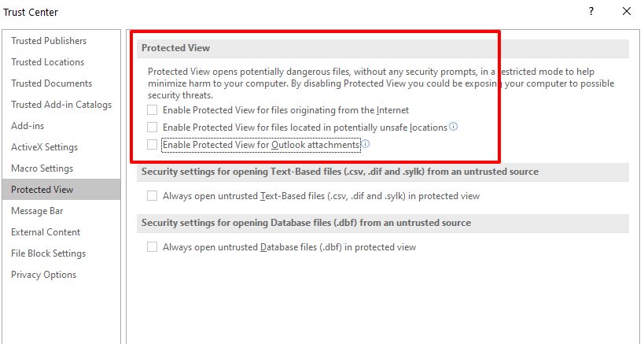Click the info icon beside unsafe locations option

pyautogui.click(x=454, y=127)
